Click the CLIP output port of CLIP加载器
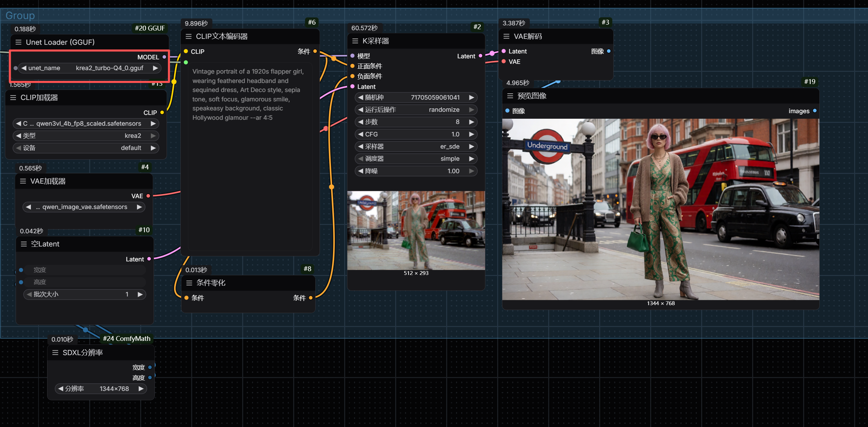 pos(162,112)
